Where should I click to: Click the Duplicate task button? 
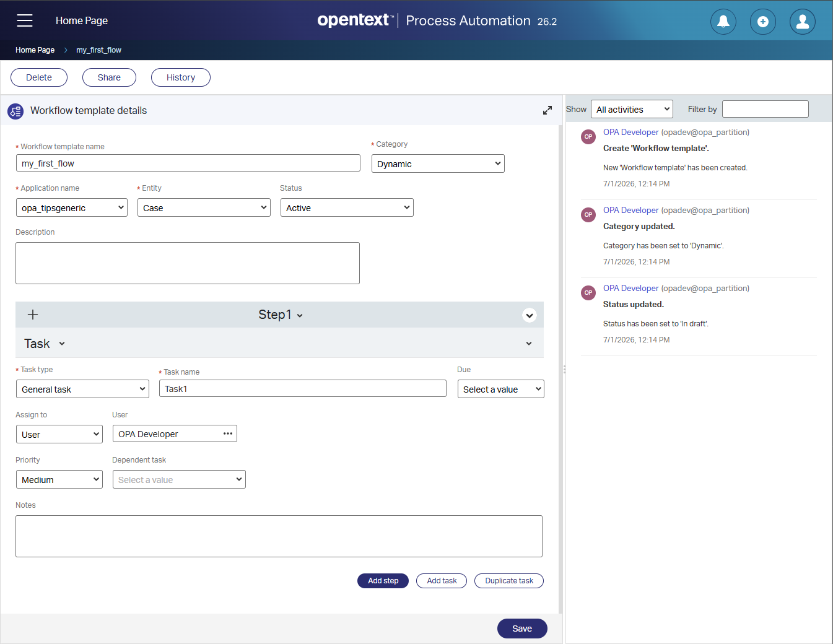click(509, 581)
